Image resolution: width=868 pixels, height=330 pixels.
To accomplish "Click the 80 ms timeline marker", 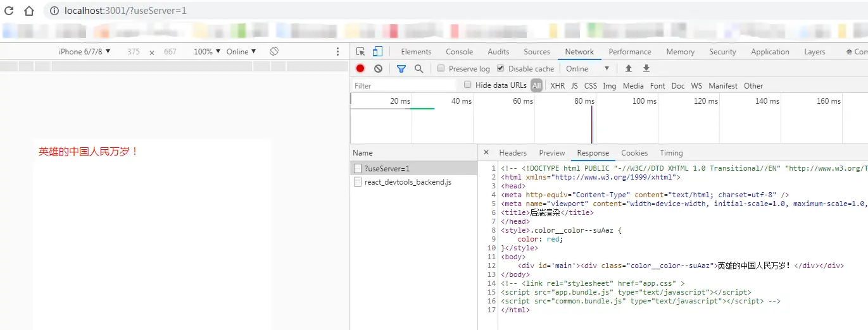I will [x=584, y=101].
